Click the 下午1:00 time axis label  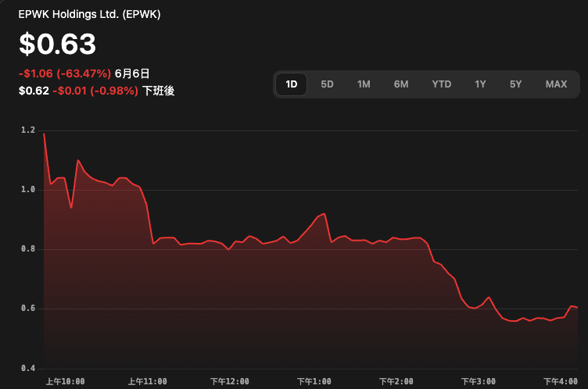click(314, 381)
